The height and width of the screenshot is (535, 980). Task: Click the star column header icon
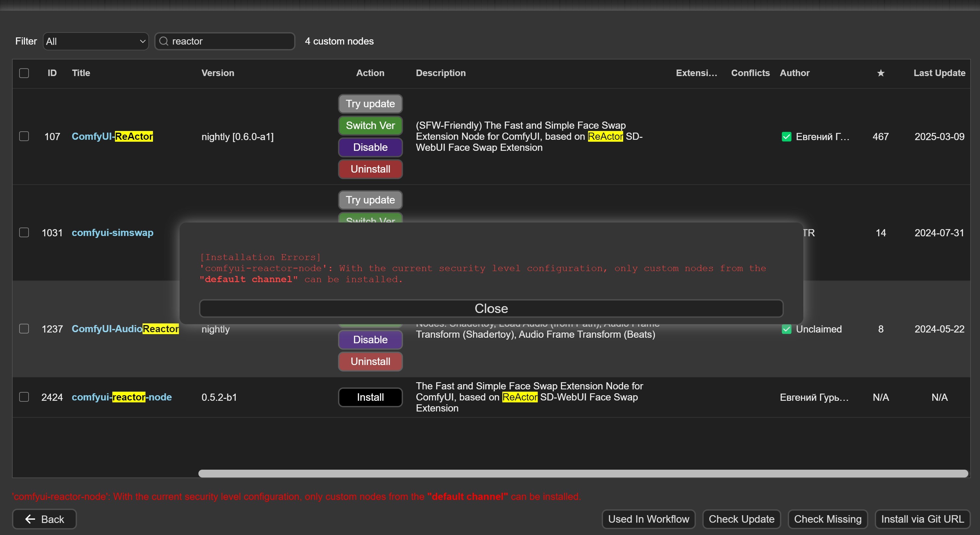click(880, 73)
